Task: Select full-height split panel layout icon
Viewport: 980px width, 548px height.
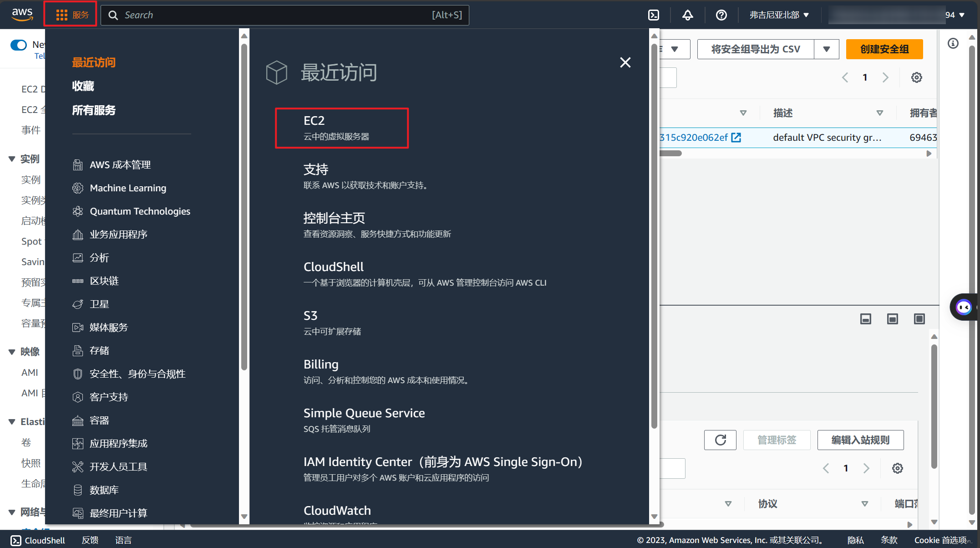Action: pos(919,319)
